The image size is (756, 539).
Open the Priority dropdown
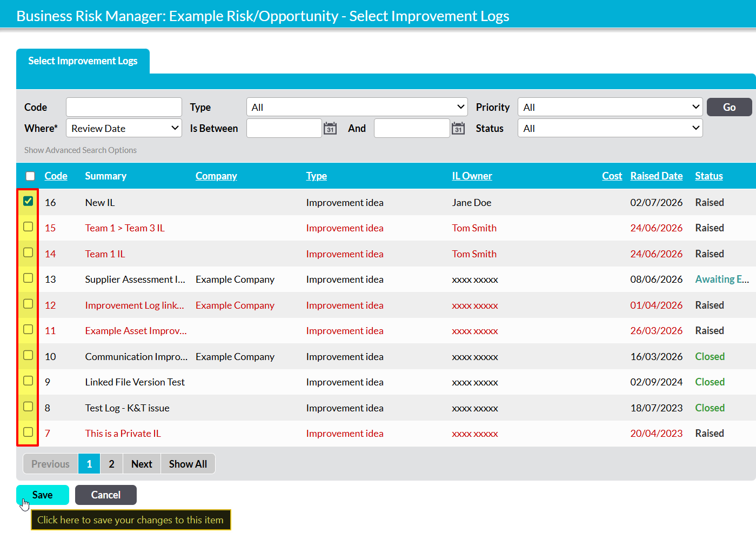point(610,107)
